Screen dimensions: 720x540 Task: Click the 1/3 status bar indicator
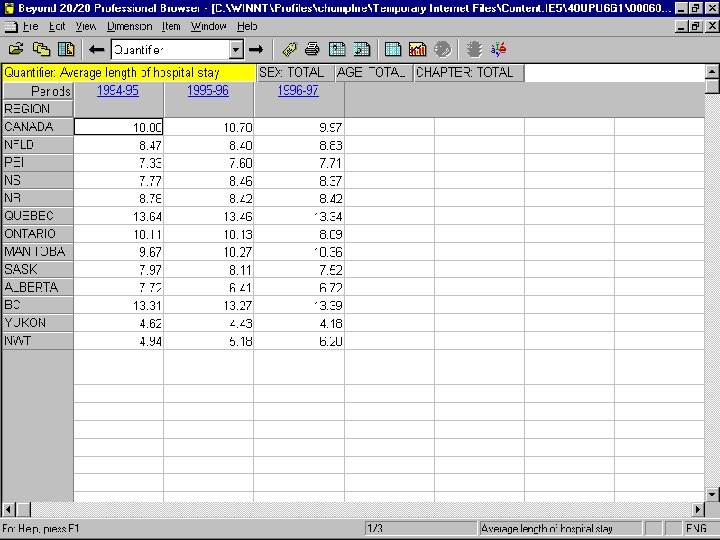coord(421,529)
